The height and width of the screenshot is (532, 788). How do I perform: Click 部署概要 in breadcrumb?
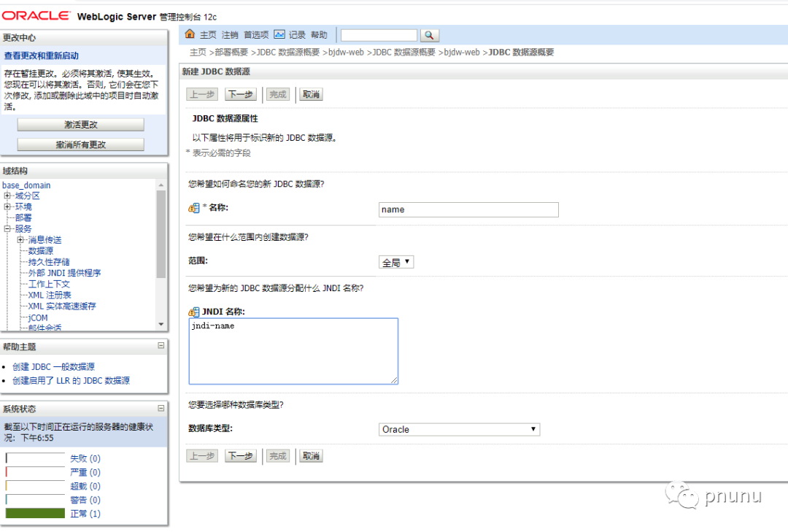231,53
